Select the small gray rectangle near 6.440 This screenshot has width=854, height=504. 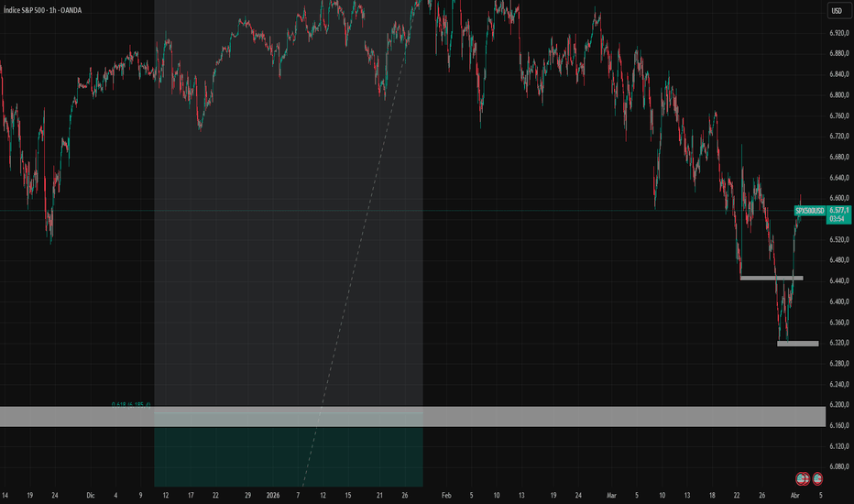(x=772, y=278)
